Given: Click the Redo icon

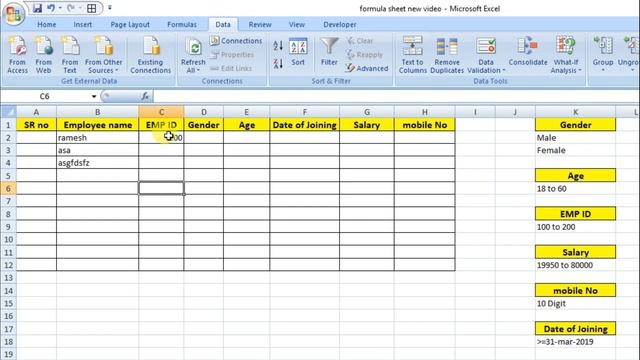Looking at the screenshot, I should [71, 8].
